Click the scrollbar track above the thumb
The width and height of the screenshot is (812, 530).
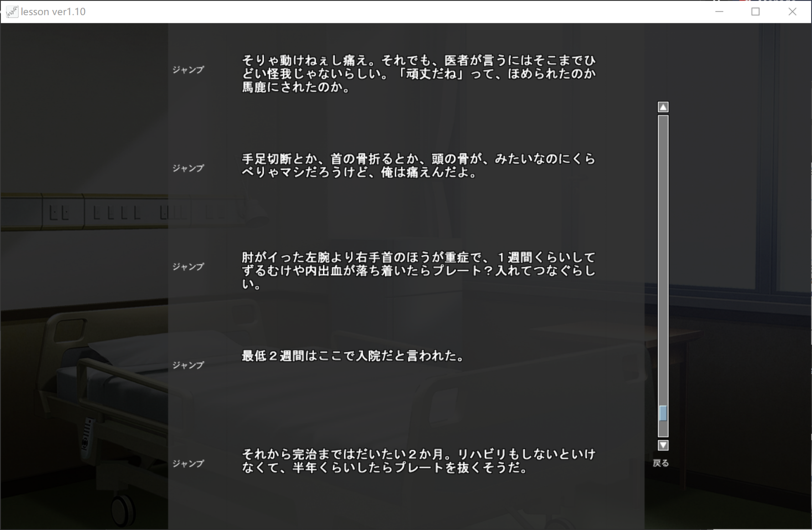[663, 260]
